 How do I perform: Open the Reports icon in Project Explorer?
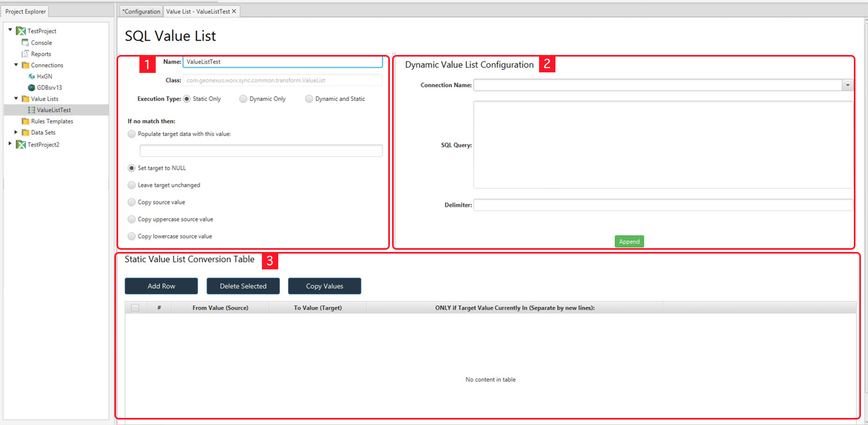(x=25, y=54)
